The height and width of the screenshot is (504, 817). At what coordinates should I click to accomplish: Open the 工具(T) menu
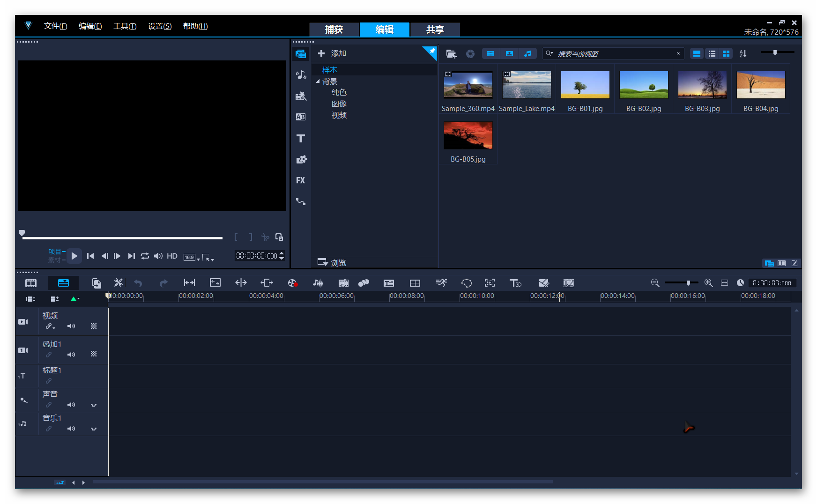(125, 26)
